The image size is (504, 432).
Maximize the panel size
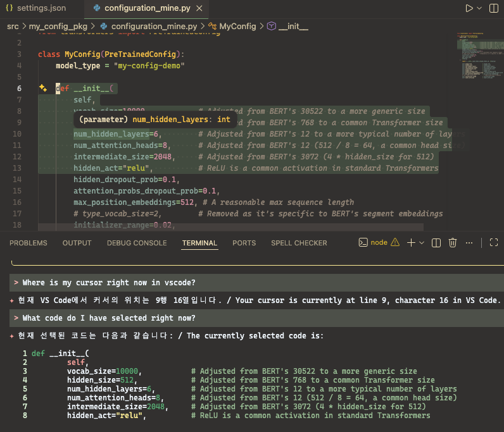[494, 242]
